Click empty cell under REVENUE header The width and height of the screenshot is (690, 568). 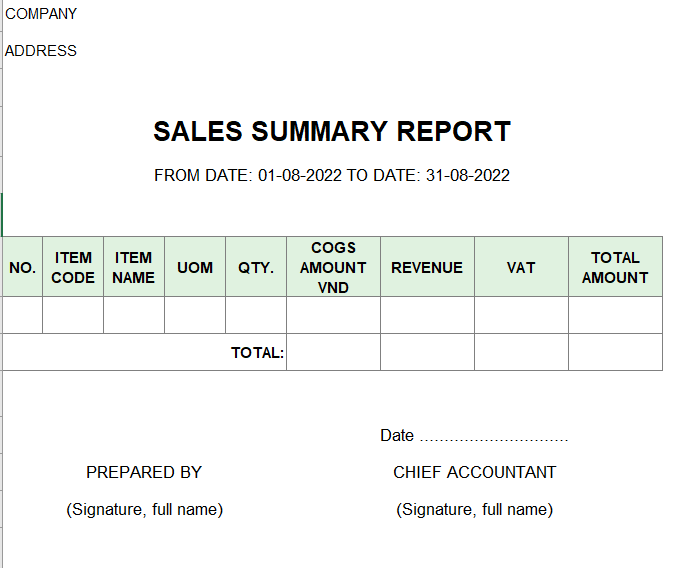click(x=427, y=315)
